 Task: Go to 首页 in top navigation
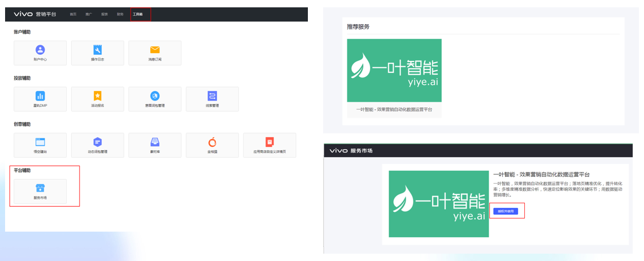tap(73, 14)
